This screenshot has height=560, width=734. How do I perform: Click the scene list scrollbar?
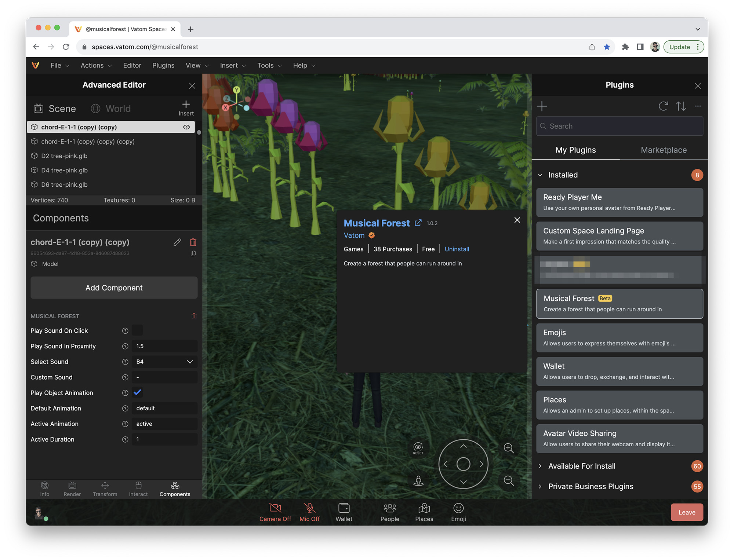[199, 132]
